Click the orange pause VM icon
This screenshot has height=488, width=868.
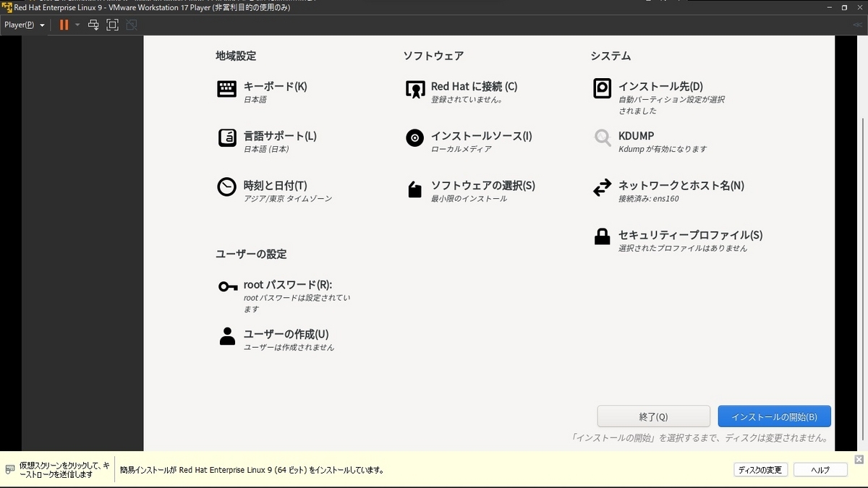[64, 25]
